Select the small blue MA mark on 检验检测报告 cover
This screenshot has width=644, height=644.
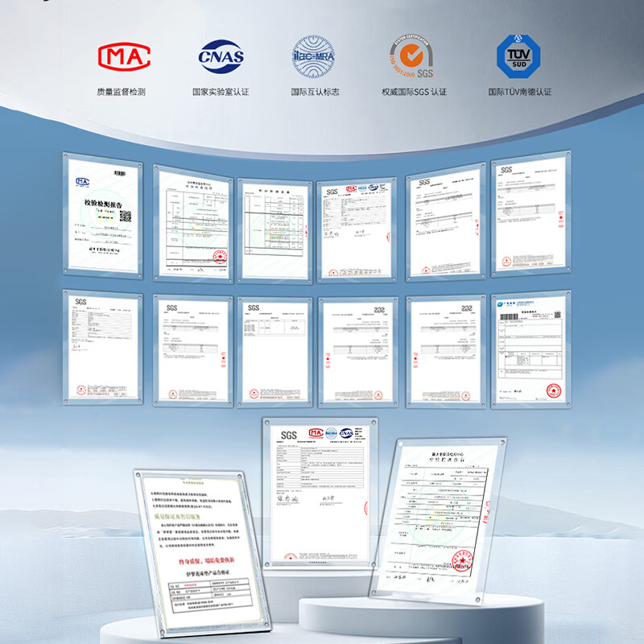(x=82, y=182)
